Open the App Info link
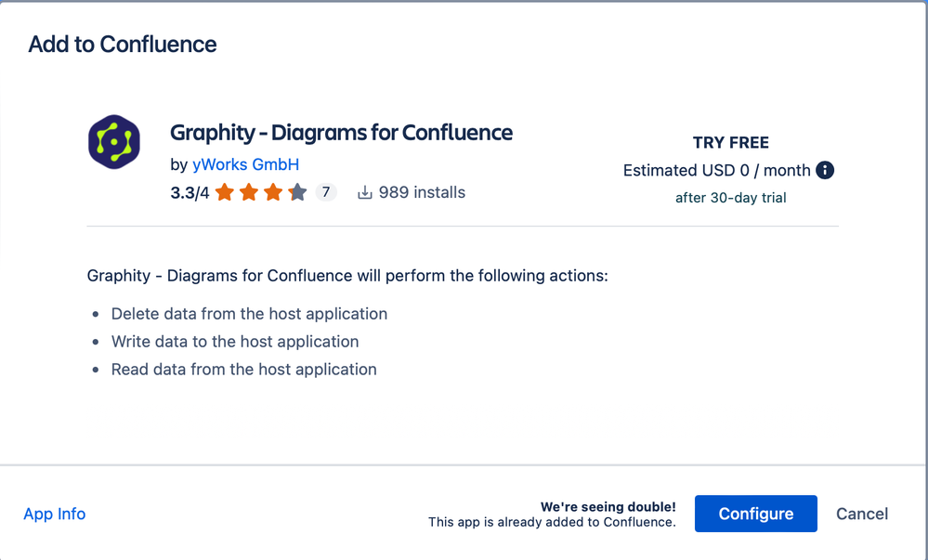The height and width of the screenshot is (560, 928). [55, 514]
